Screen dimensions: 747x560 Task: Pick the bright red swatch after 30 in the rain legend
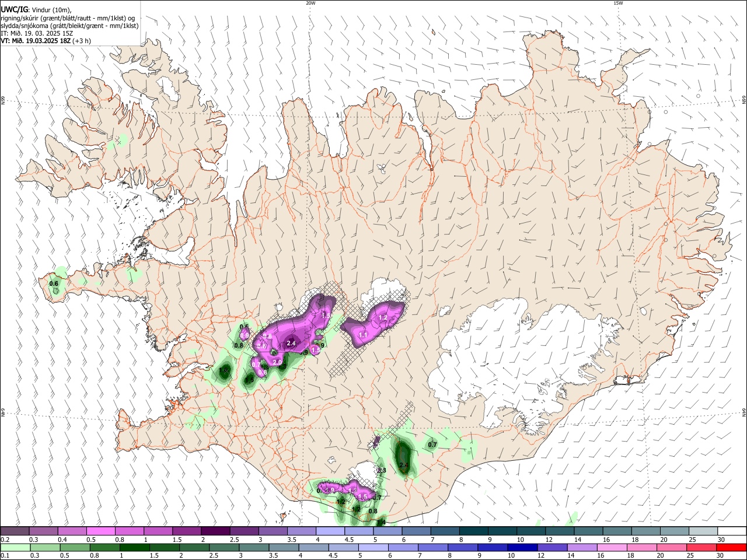point(731,547)
